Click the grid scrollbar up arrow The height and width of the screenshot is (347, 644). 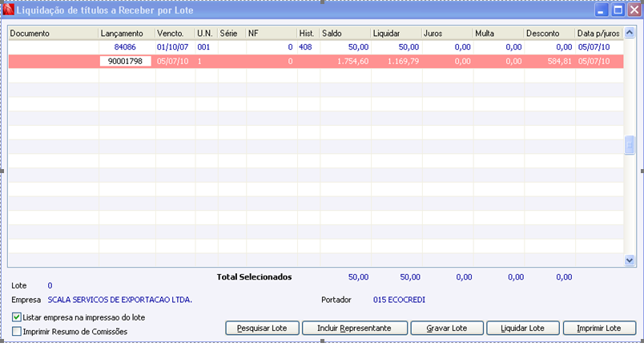[630, 33]
